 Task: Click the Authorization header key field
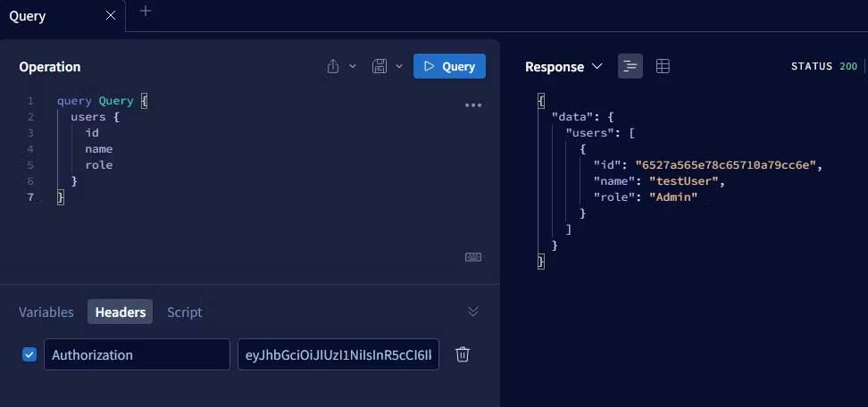(x=137, y=354)
